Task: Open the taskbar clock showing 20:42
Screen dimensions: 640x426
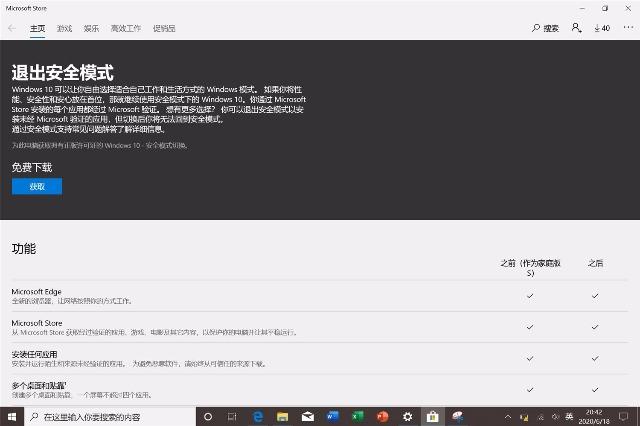Action: coord(594,417)
